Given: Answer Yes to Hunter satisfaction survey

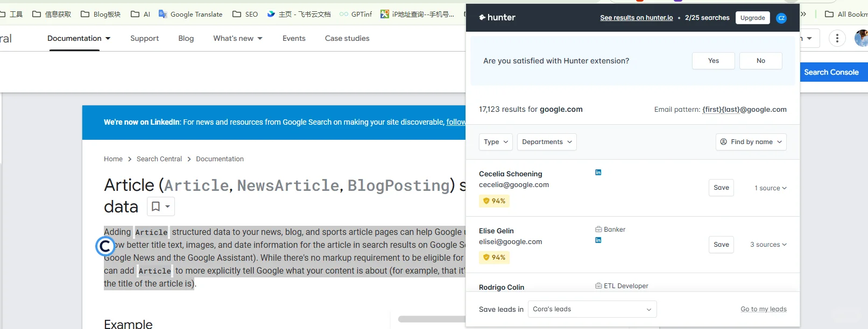Looking at the screenshot, I should (x=713, y=61).
